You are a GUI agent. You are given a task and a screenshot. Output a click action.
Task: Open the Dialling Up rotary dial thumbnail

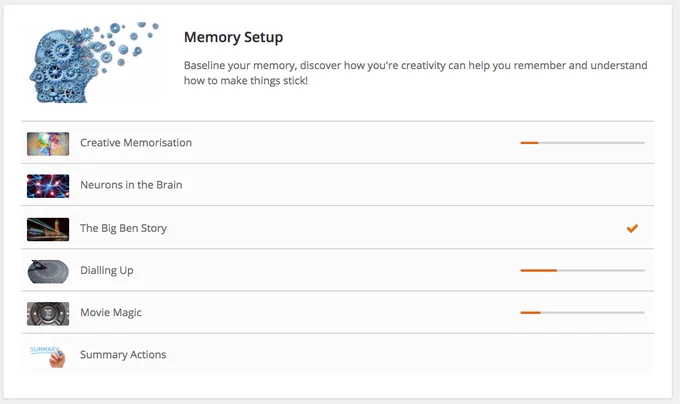[48, 271]
